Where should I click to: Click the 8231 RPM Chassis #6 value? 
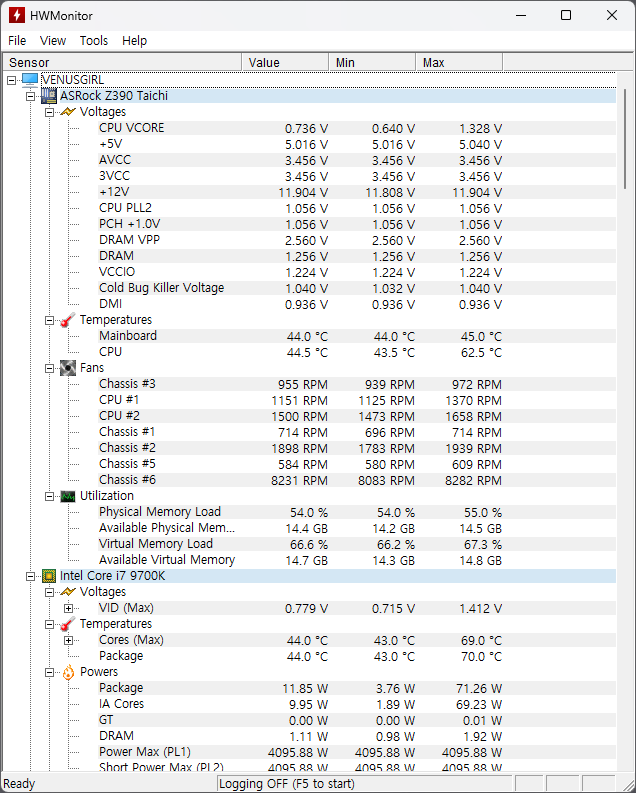(299, 481)
